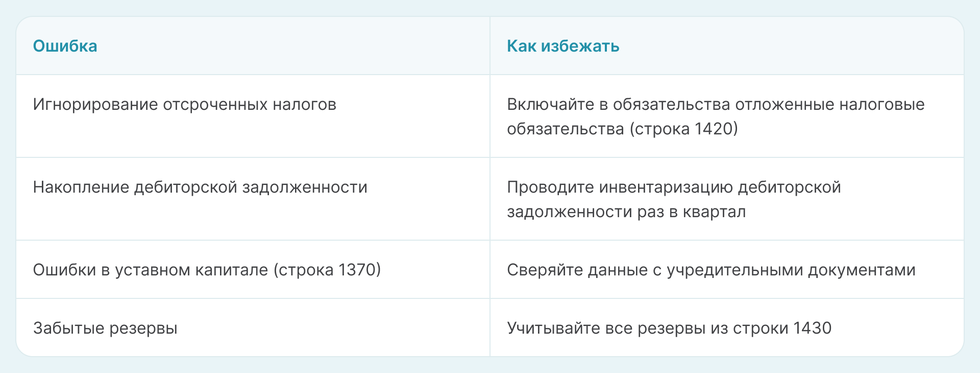Viewport: 980px width, 373px height.
Task: Click the "Как избежать" column header
Action: pos(562,46)
